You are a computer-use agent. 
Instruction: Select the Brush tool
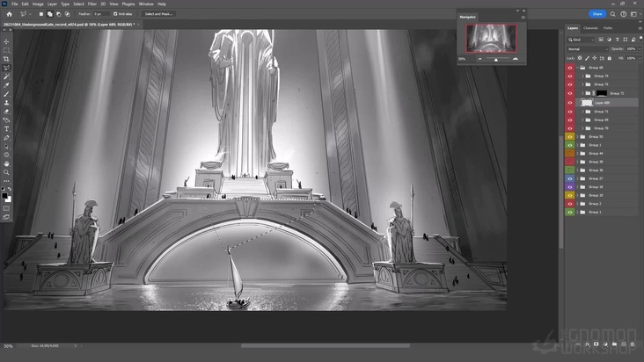tap(6, 94)
